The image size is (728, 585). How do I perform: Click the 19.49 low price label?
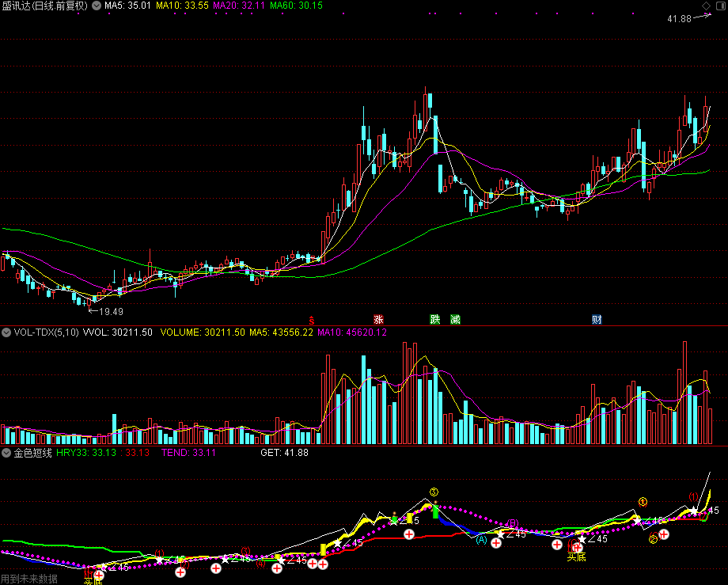pos(112,312)
